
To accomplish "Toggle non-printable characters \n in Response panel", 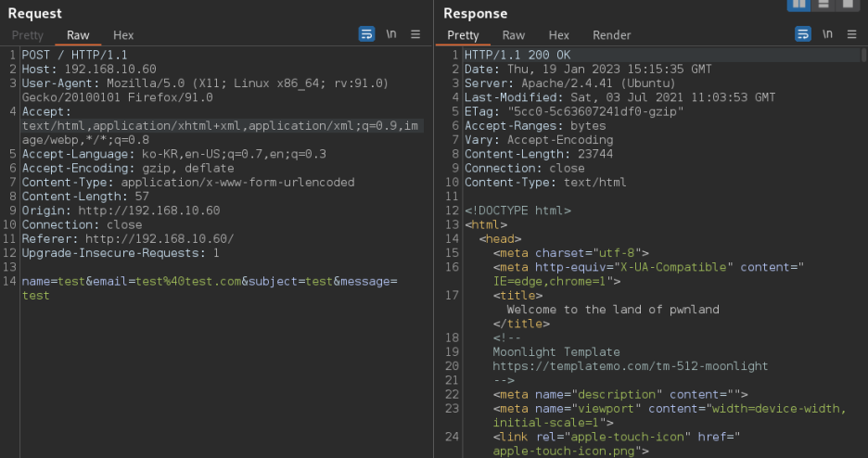I will click(x=827, y=34).
